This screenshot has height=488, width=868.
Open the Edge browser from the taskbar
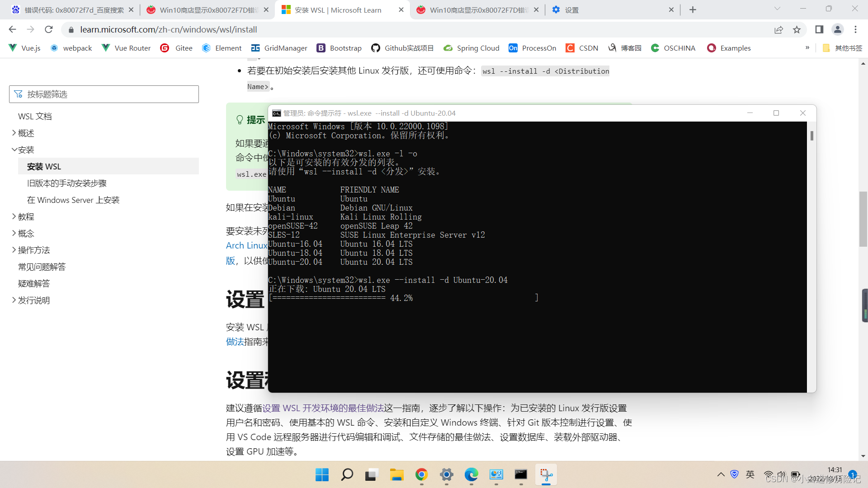tap(471, 474)
